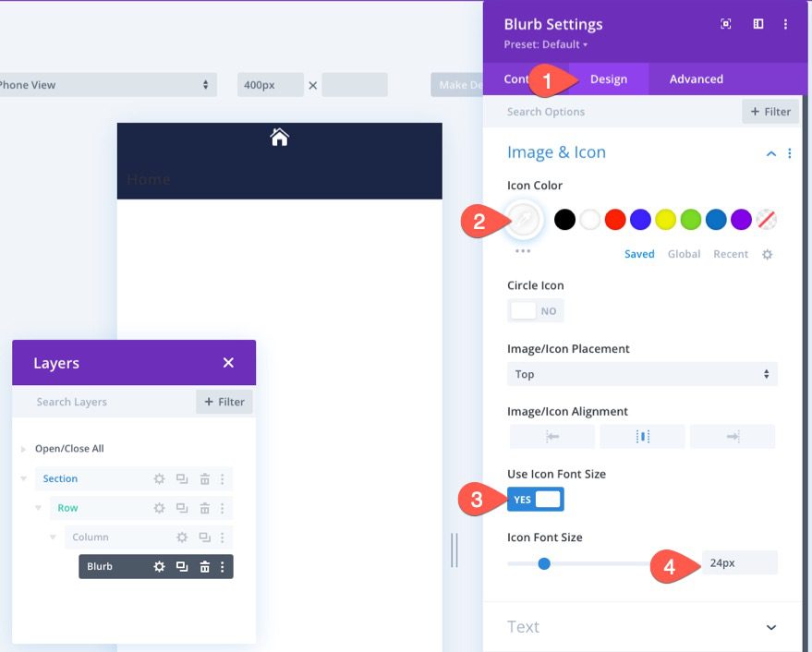Duplicate the Blurb module using its copy icon

coord(181,566)
